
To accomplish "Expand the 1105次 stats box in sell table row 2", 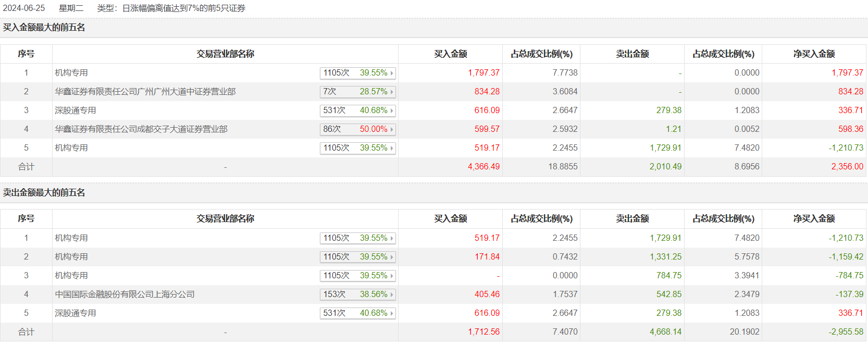I will click(x=358, y=257).
